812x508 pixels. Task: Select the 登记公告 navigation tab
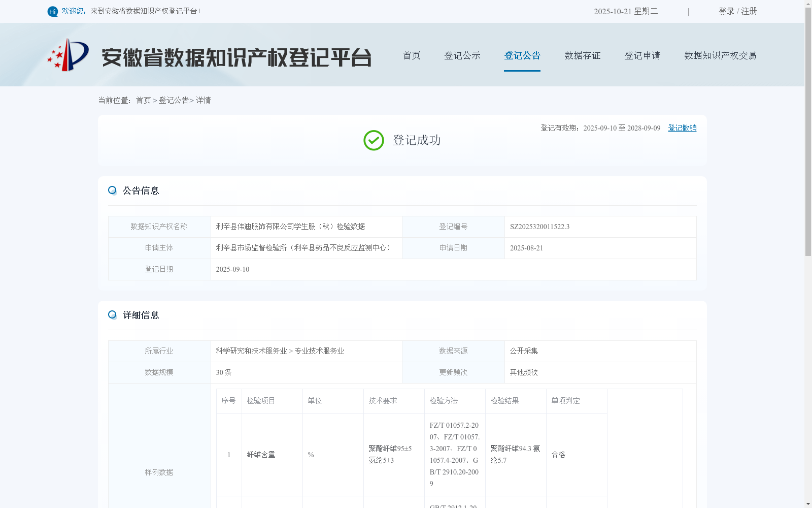click(522, 55)
